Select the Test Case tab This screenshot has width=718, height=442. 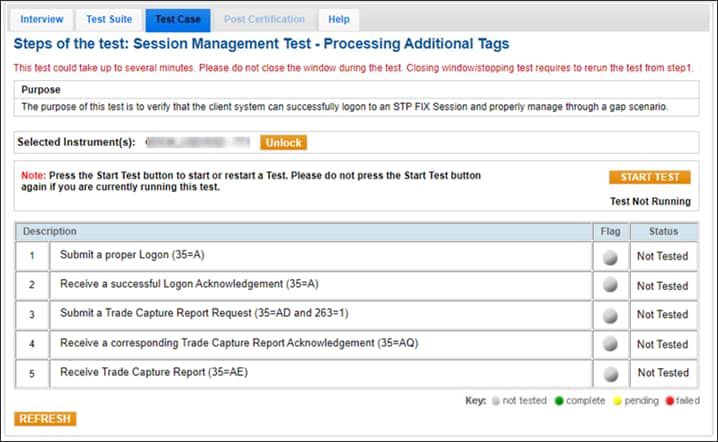coord(177,19)
